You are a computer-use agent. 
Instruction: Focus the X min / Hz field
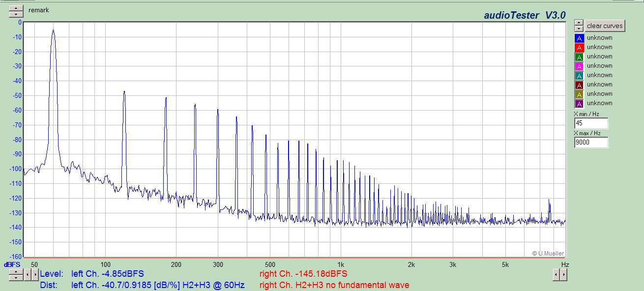pyautogui.click(x=591, y=123)
